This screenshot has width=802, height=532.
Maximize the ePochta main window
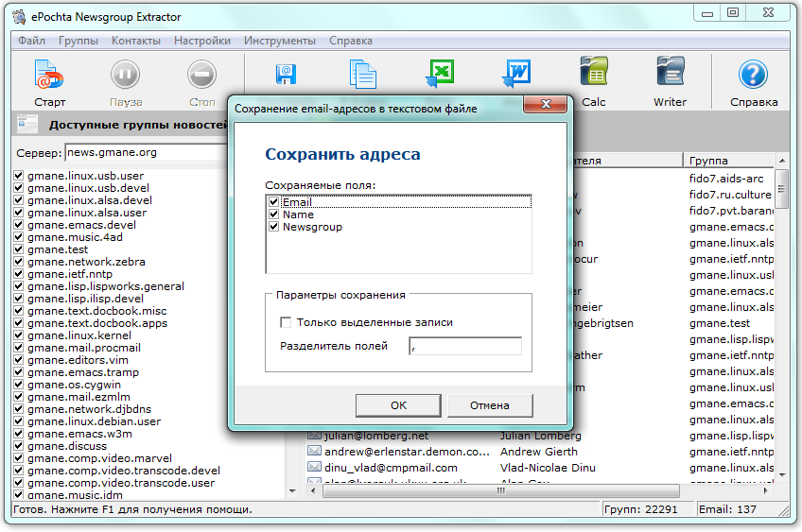[x=732, y=13]
